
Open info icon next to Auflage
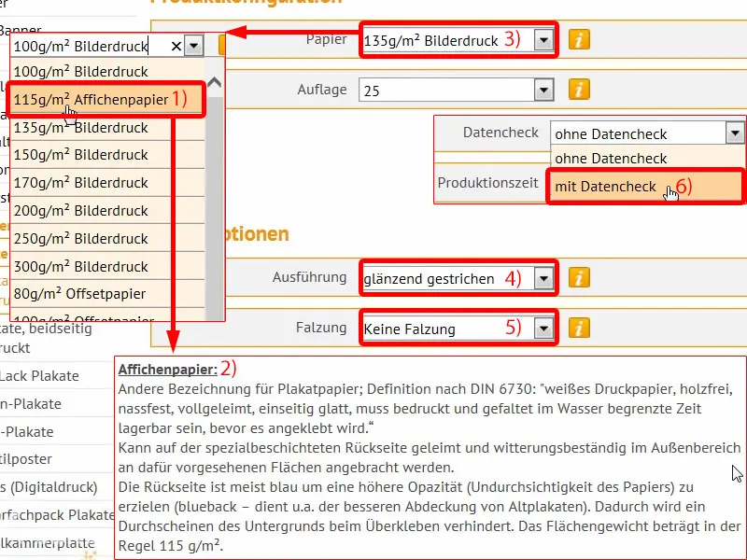tap(579, 90)
